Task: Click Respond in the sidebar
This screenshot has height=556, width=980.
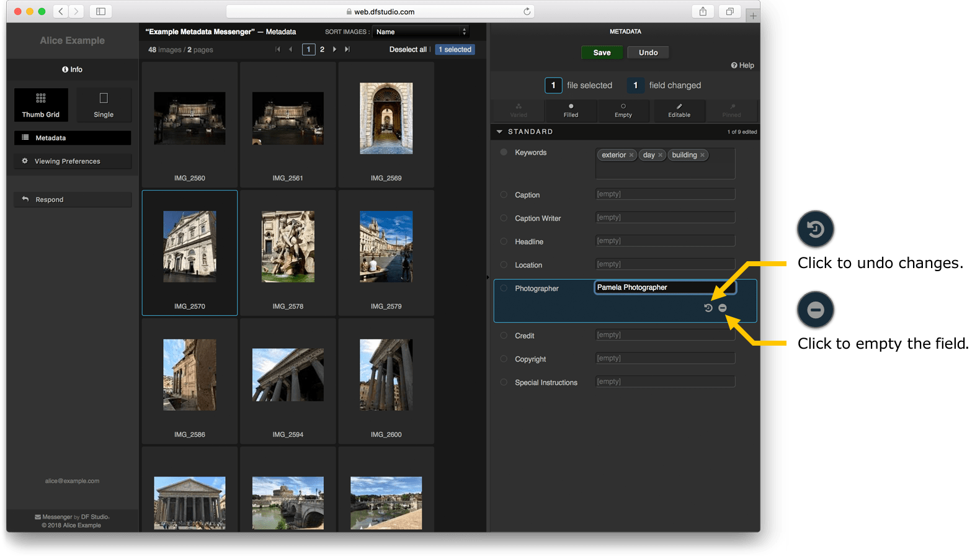Action: [73, 199]
